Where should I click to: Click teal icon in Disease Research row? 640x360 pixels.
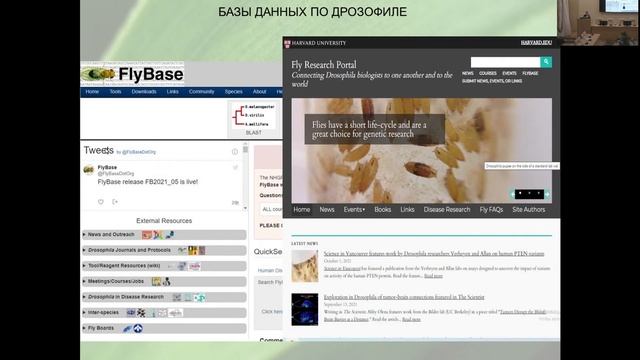click(x=199, y=298)
